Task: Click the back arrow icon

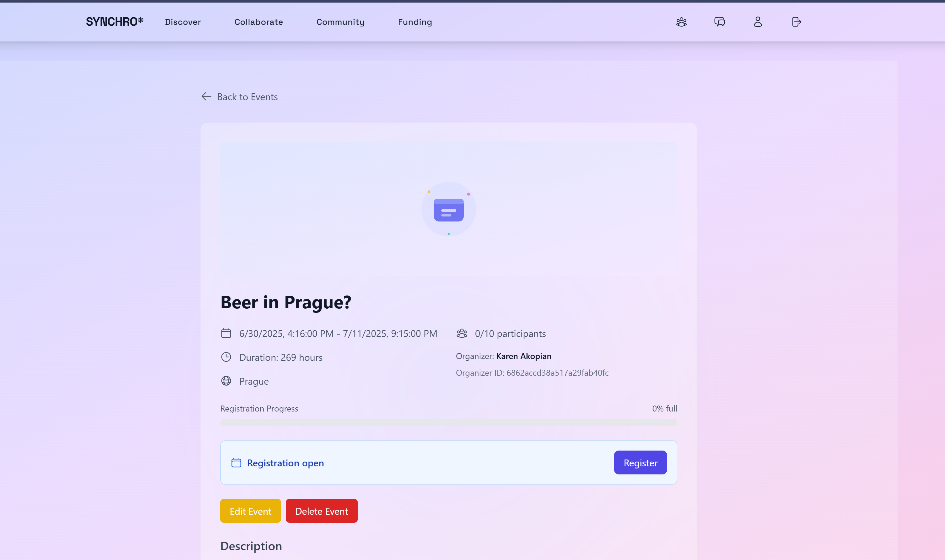Action: [x=206, y=97]
